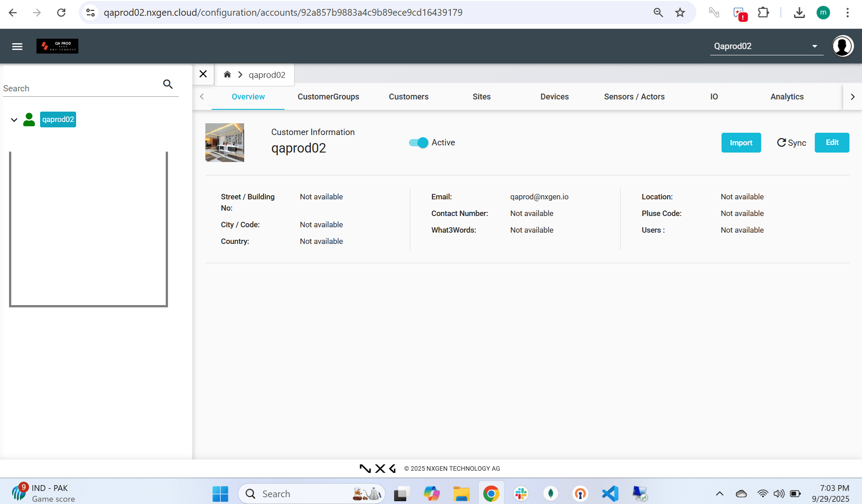Open Chrome extensions puzzle icon

763,13
